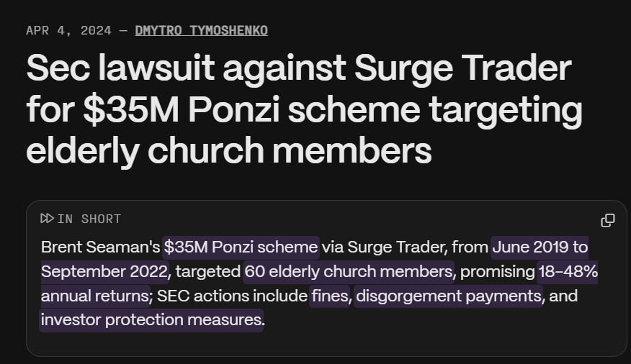Click the 60 elderly church members highlight

(x=349, y=272)
